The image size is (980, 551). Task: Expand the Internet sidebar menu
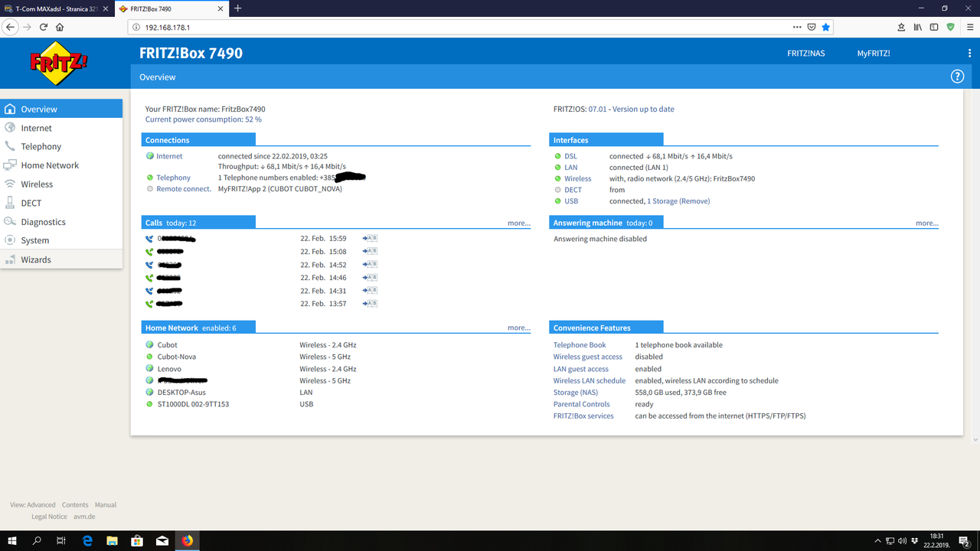(61, 128)
